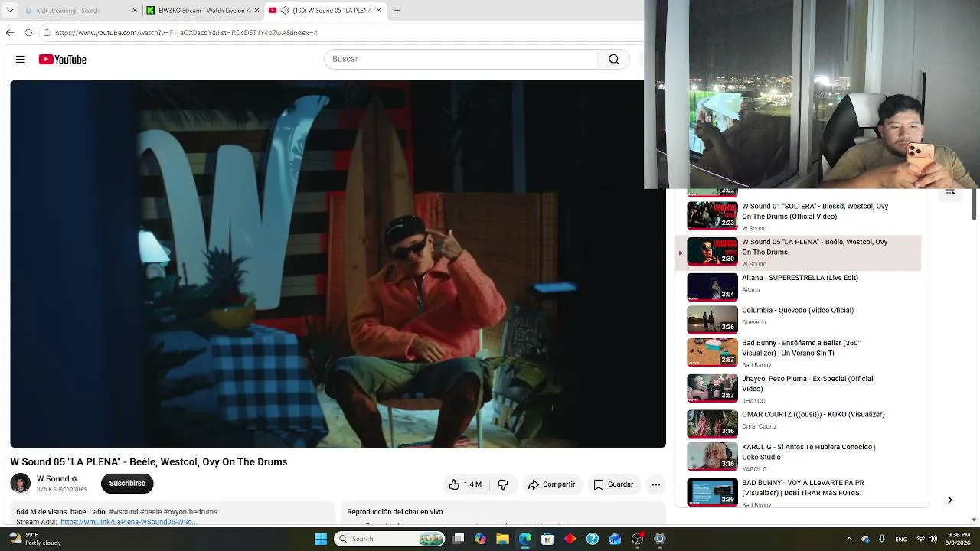Viewport: 980px width, 551px height.
Task: Mute the tab via its speaker icon
Action: [x=285, y=11]
